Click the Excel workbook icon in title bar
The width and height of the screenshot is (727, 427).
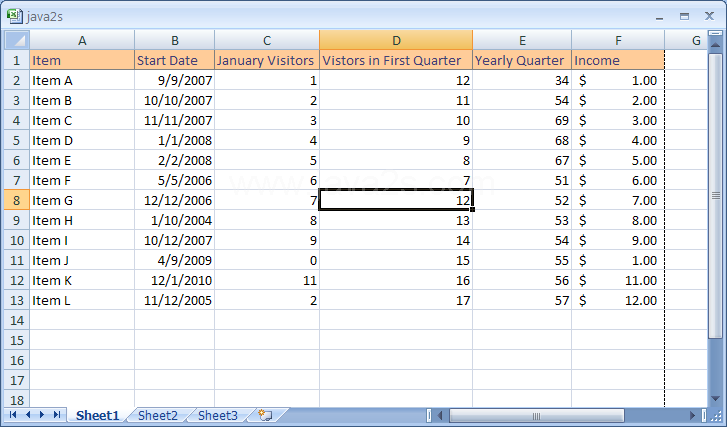click(15, 16)
